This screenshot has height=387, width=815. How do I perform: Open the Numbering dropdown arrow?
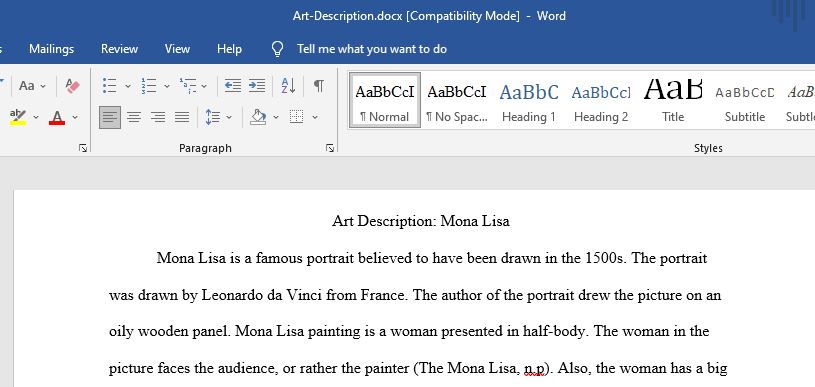coord(167,86)
